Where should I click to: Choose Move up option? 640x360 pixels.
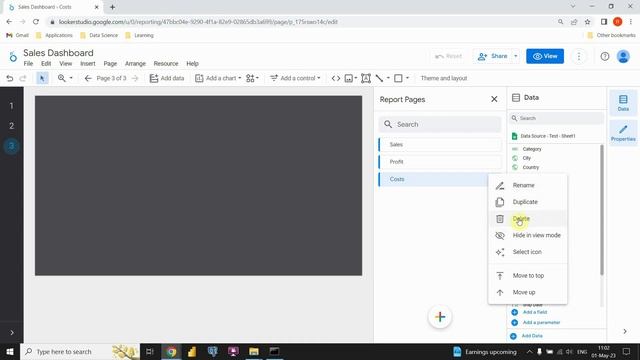527,293
